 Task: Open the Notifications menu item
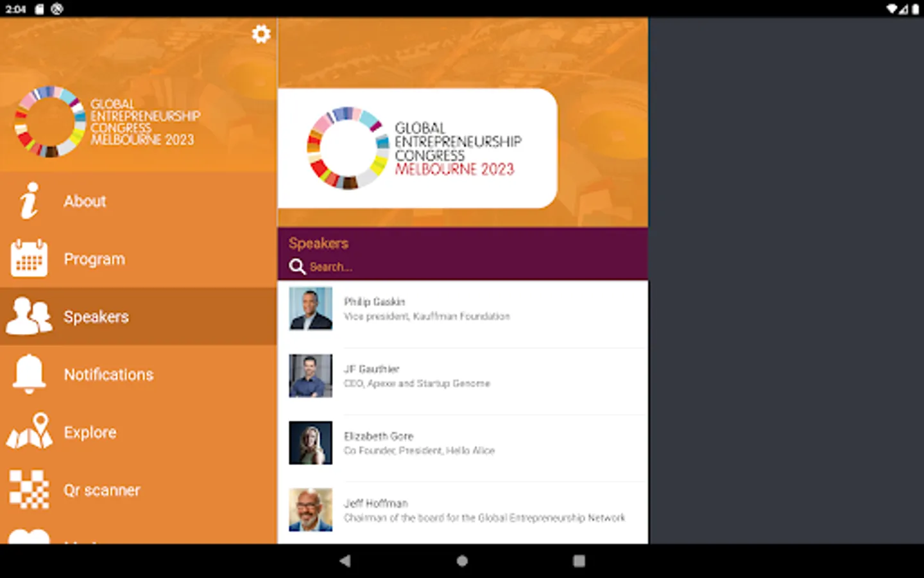click(x=139, y=374)
